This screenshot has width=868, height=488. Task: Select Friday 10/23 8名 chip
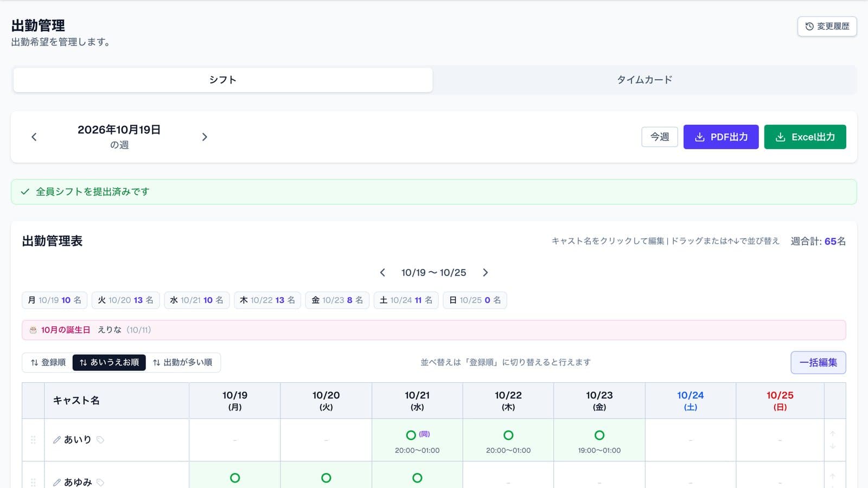(337, 300)
